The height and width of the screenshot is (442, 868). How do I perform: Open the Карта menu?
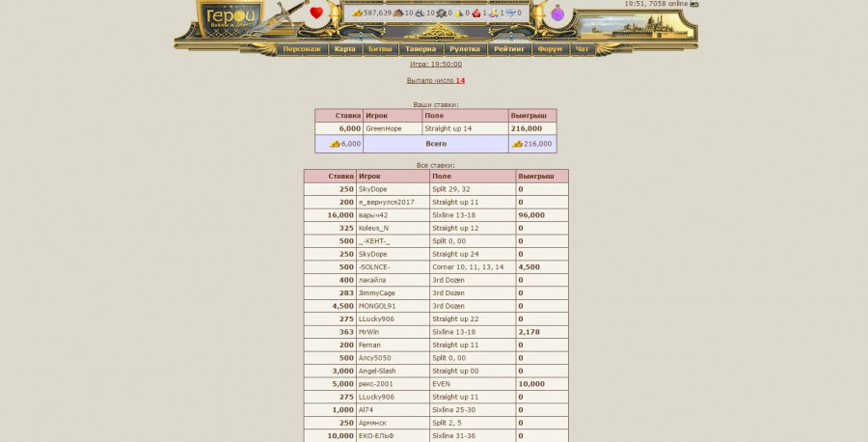coord(345,49)
